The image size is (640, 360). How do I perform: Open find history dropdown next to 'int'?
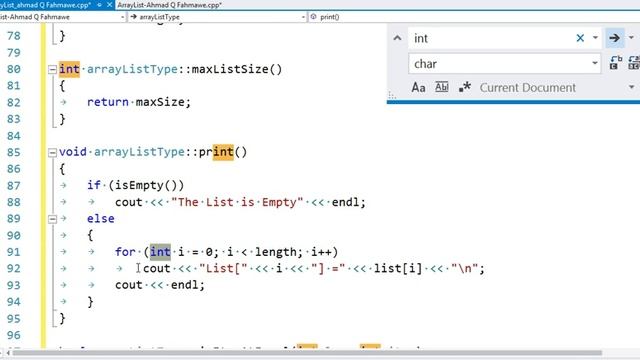click(x=595, y=38)
